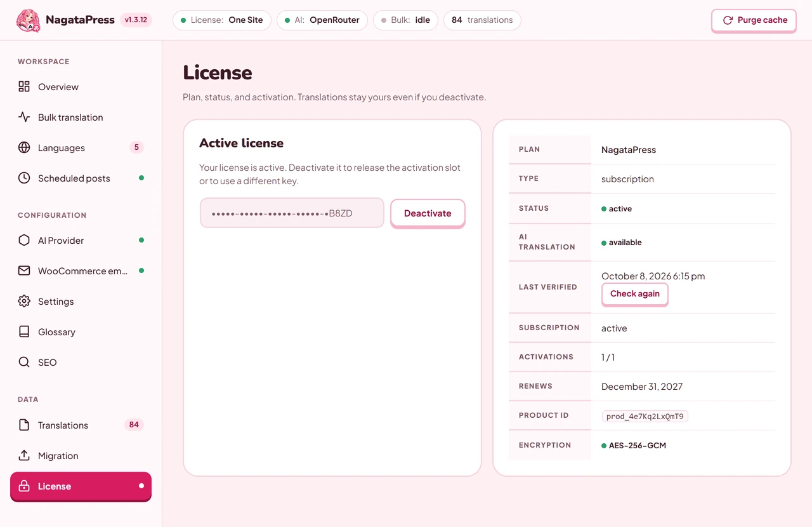Image resolution: width=812 pixels, height=527 pixels.
Task: Click the SEO magnifier icon
Action: (x=24, y=362)
